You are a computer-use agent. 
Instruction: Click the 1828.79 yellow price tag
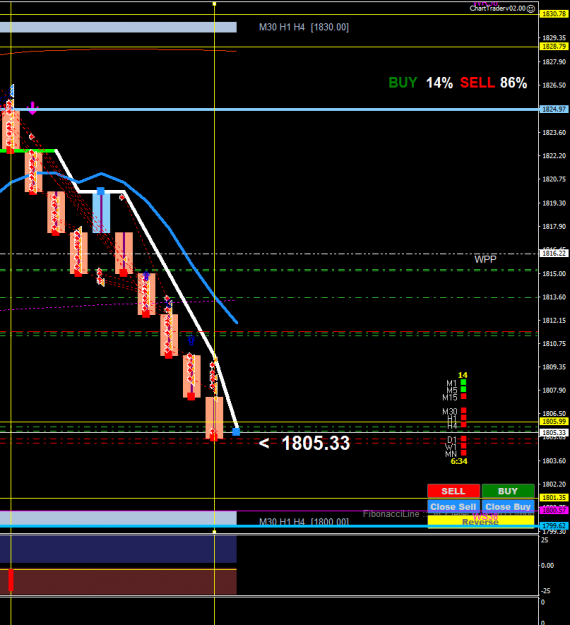tap(554, 47)
